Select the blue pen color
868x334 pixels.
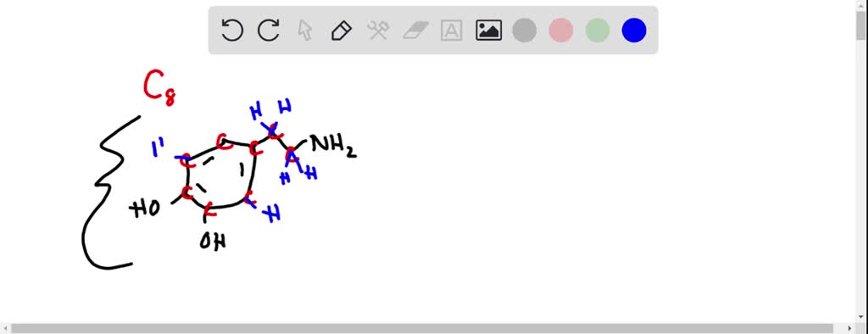pos(634,30)
